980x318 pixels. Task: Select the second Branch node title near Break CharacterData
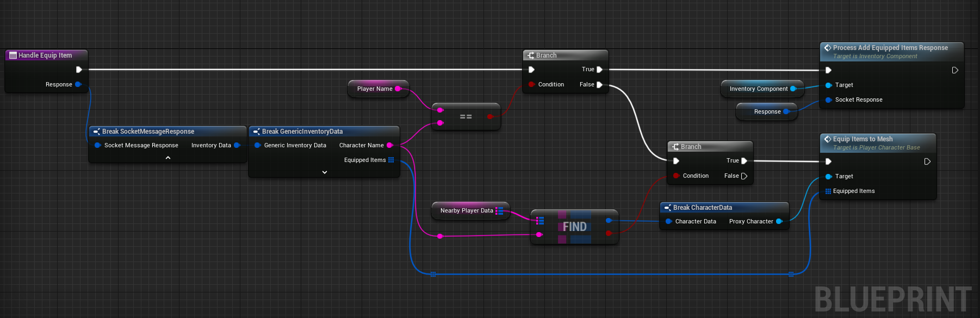[691, 147]
